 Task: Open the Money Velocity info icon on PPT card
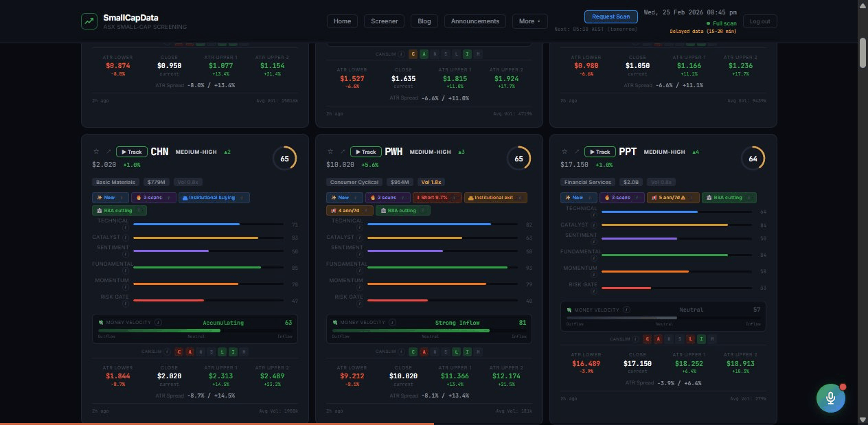[627, 310]
